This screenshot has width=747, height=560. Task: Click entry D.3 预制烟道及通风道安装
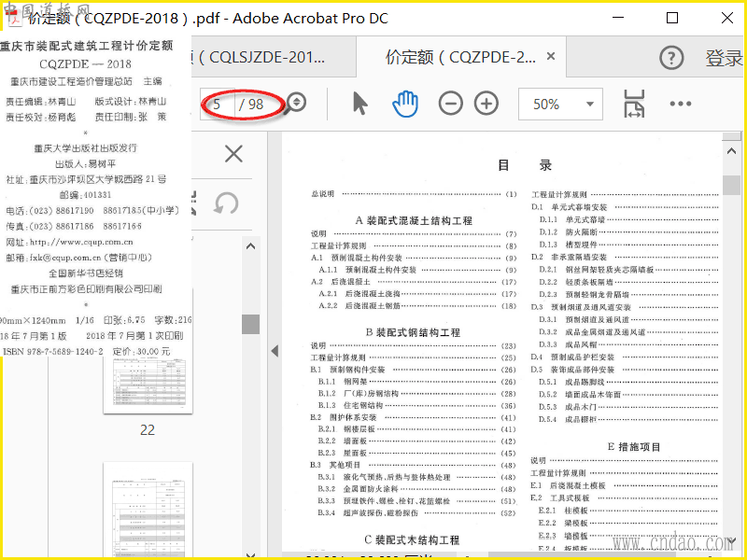(625, 307)
